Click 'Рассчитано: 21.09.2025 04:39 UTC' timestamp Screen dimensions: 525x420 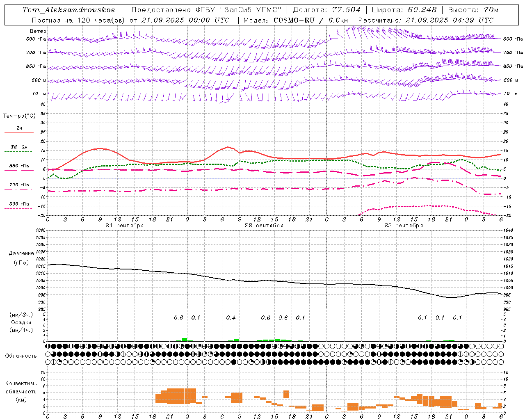click(426, 20)
